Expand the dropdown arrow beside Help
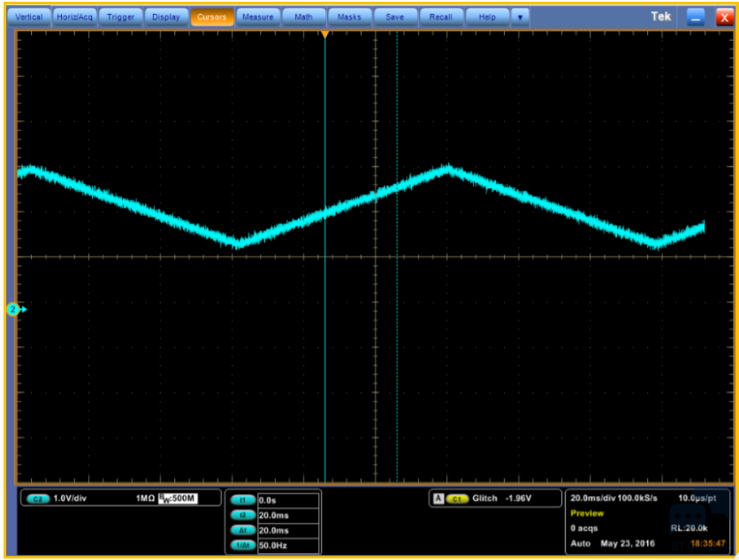This screenshot has height=560, width=739. coord(520,17)
